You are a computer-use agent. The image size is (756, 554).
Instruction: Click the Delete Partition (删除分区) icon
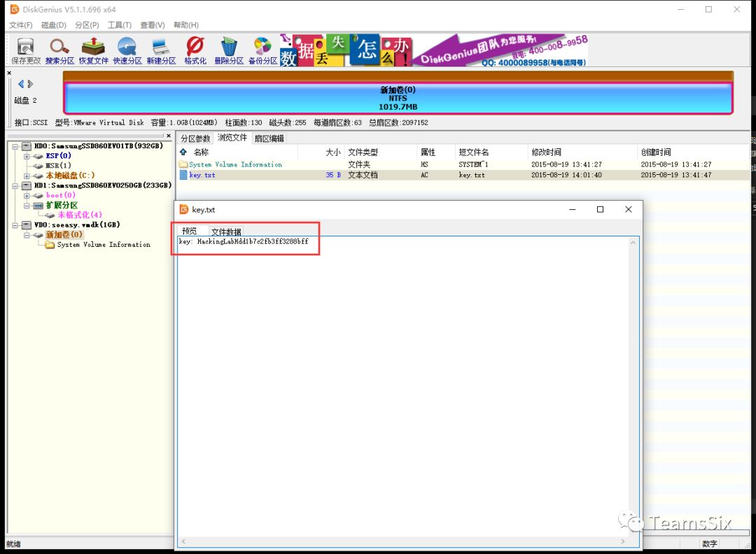(x=229, y=50)
